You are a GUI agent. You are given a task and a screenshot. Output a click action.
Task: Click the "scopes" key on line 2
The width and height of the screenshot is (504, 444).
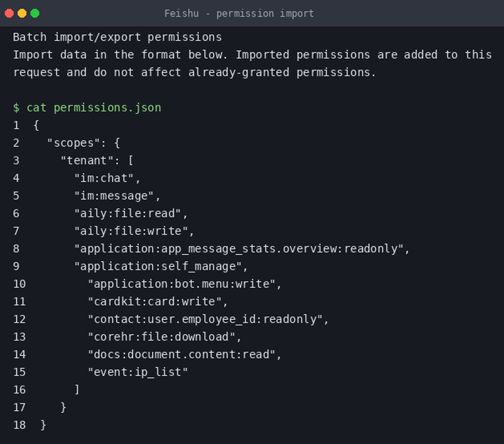click(73, 143)
